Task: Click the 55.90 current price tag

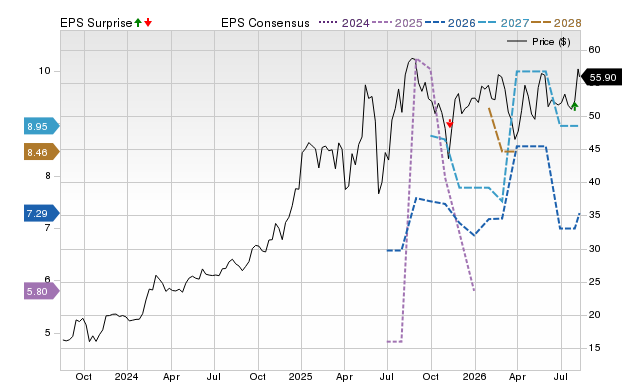Action: click(x=601, y=78)
